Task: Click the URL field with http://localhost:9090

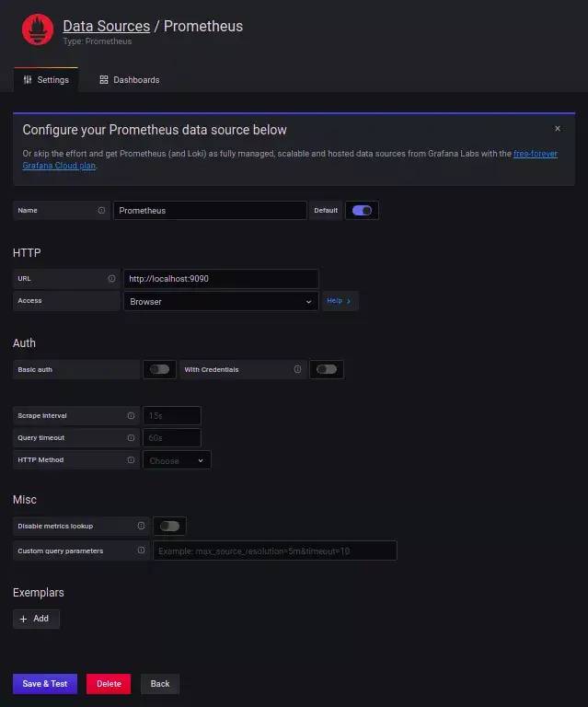Action: tap(221, 279)
